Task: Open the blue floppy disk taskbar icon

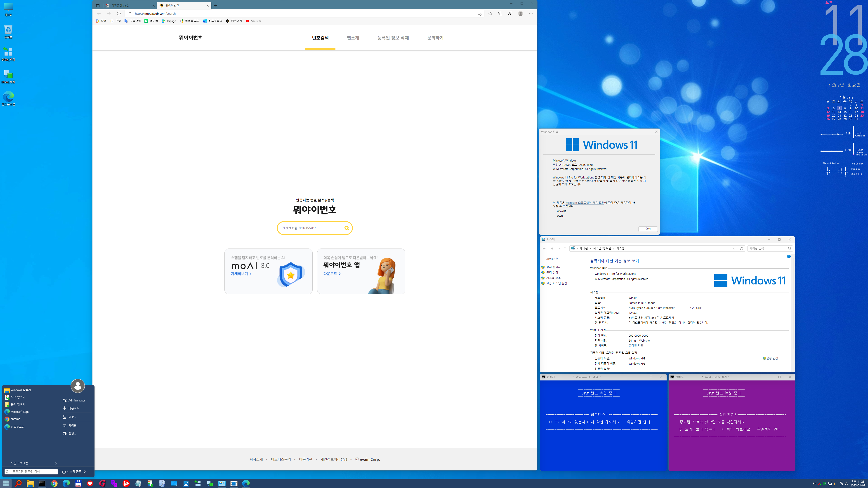Action: pos(78,483)
